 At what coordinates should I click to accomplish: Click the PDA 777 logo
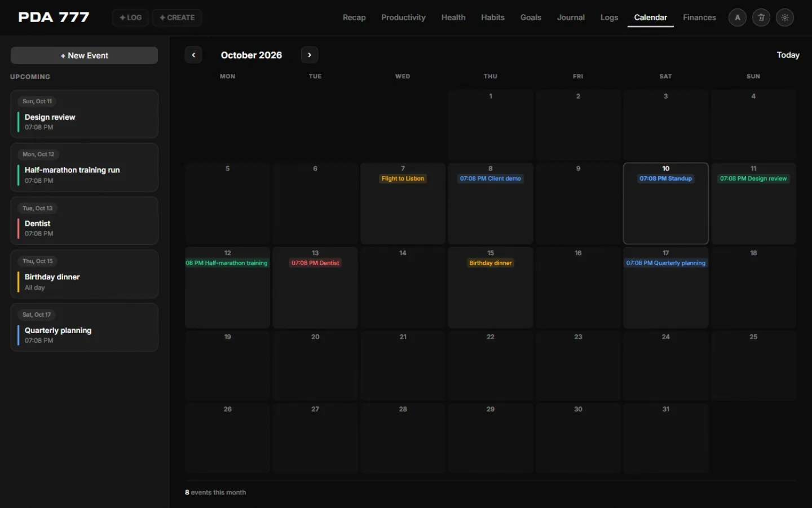pos(54,17)
